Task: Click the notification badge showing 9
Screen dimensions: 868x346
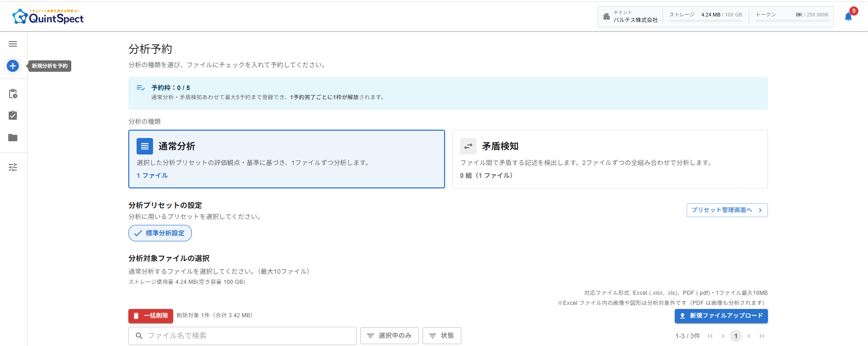Action: pyautogui.click(x=853, y=11)
